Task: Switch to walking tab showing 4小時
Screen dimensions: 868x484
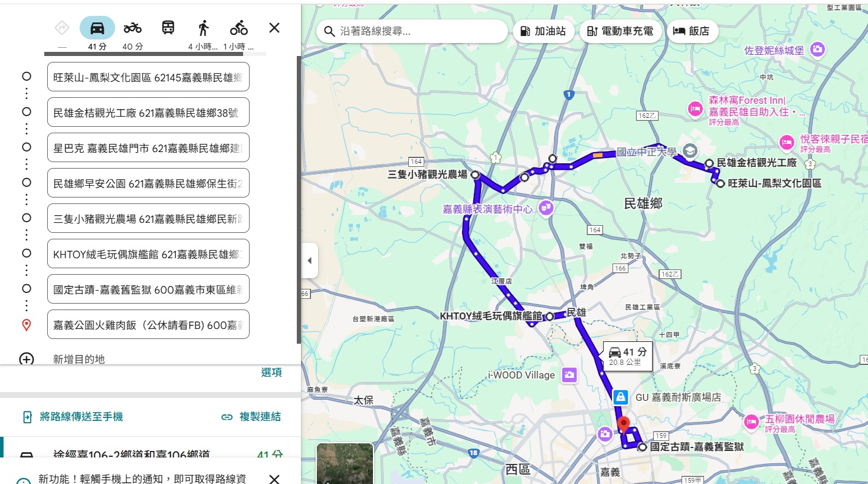Action: (202, 35)
